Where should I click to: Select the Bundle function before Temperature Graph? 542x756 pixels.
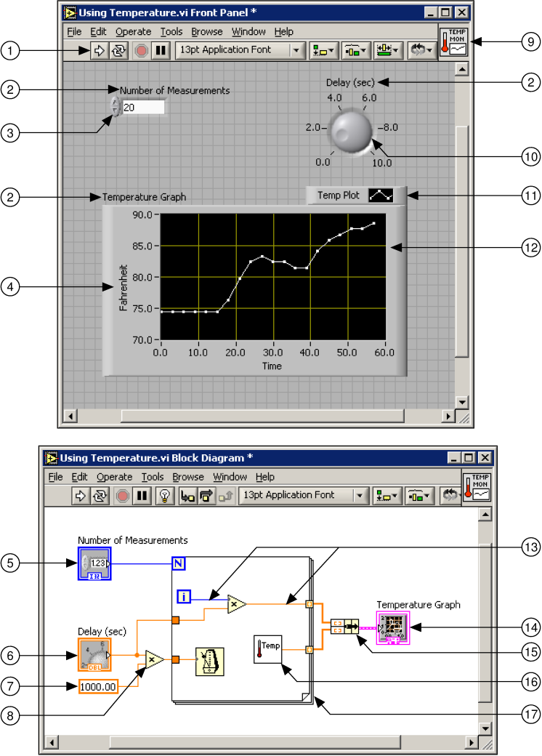click(x=344, y=625)
